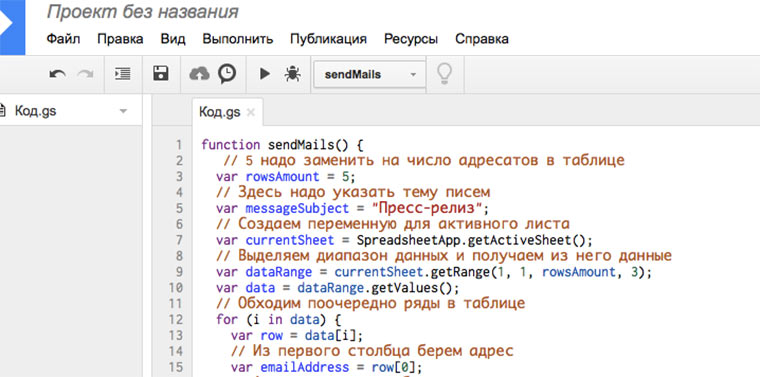This screenshot has height=377, width=760.
Task: Run function with play icon
Action: coord(265,74)
